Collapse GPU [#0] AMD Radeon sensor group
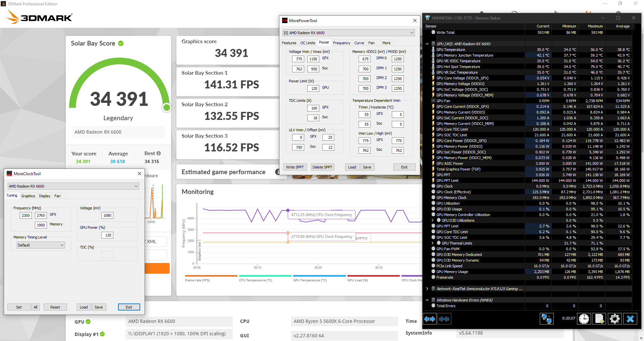 (427, 44)
